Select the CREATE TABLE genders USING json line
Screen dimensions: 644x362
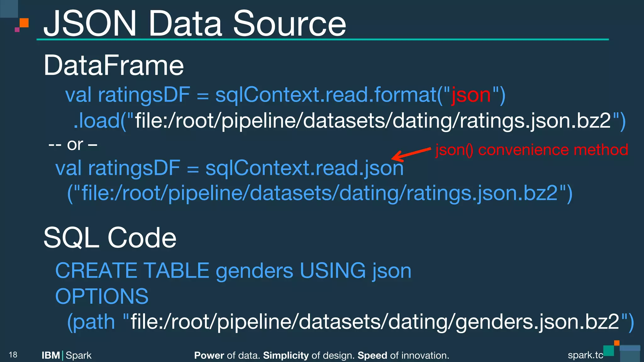233,271
